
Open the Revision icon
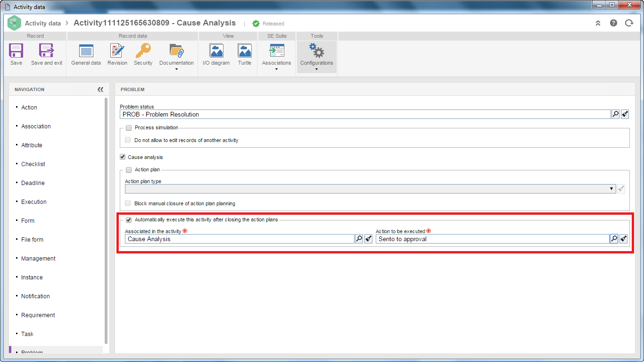117,51
